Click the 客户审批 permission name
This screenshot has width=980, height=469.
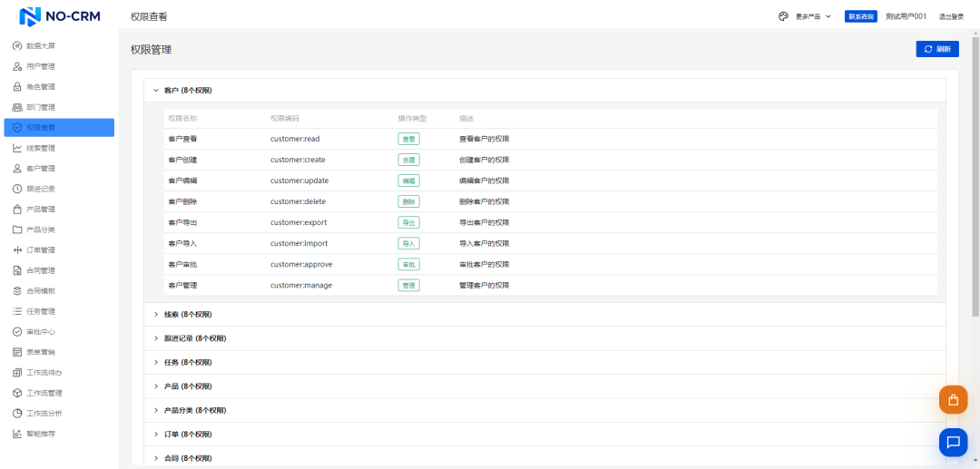pos(183,264)
